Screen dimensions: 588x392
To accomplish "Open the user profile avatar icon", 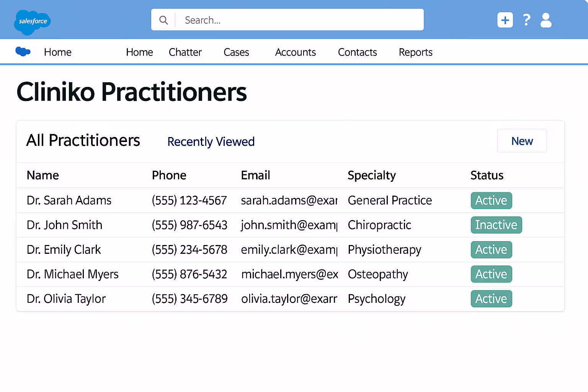I will (x=546, y=20).
